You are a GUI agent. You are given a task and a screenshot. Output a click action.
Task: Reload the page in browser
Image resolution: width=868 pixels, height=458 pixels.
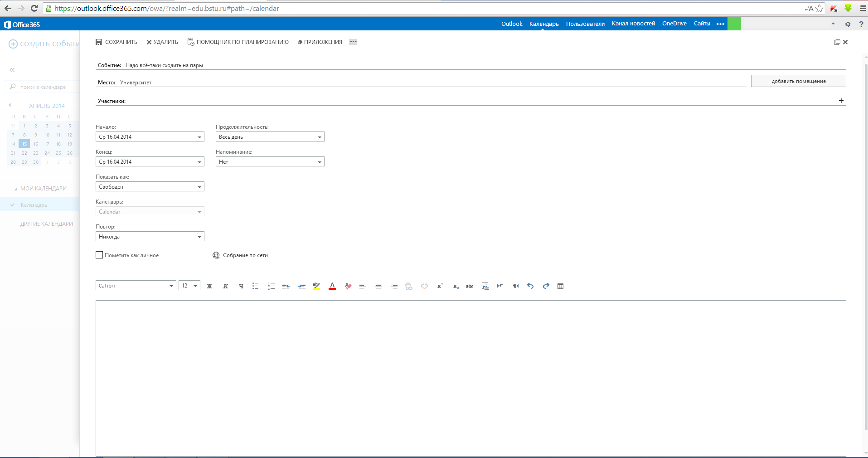[34, 8]
